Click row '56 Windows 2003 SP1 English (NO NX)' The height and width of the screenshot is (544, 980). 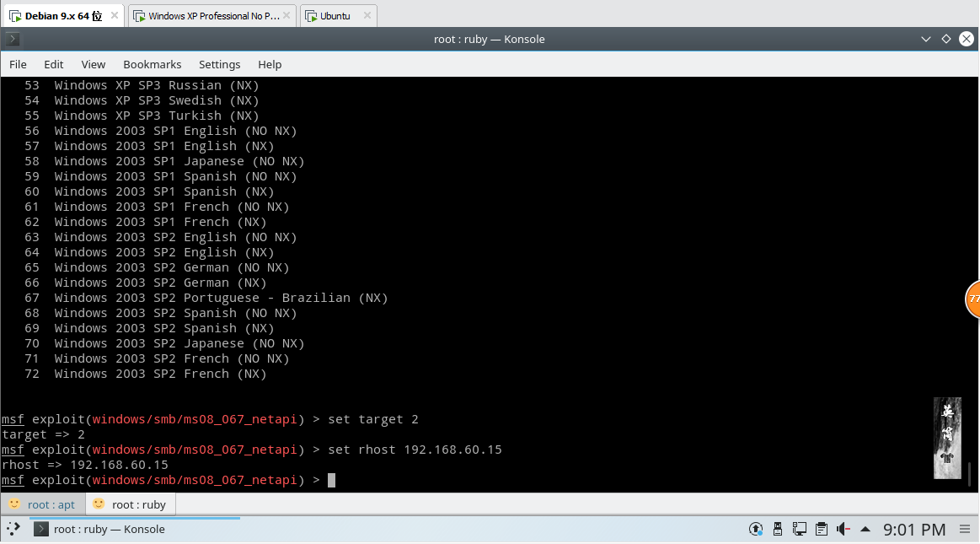click(x=161, y=132)
